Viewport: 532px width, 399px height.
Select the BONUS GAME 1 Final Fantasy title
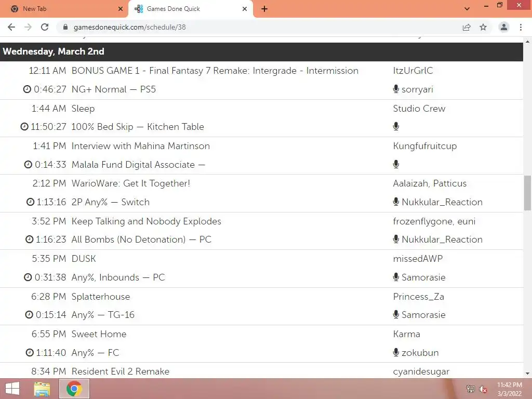pos(215,71)
